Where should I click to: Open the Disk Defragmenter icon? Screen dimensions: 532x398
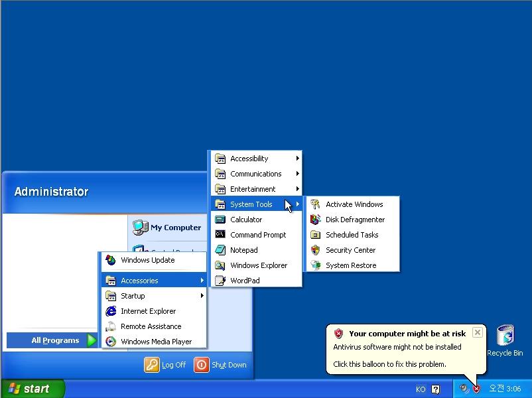pyautogui.click(x=316, y=220)
